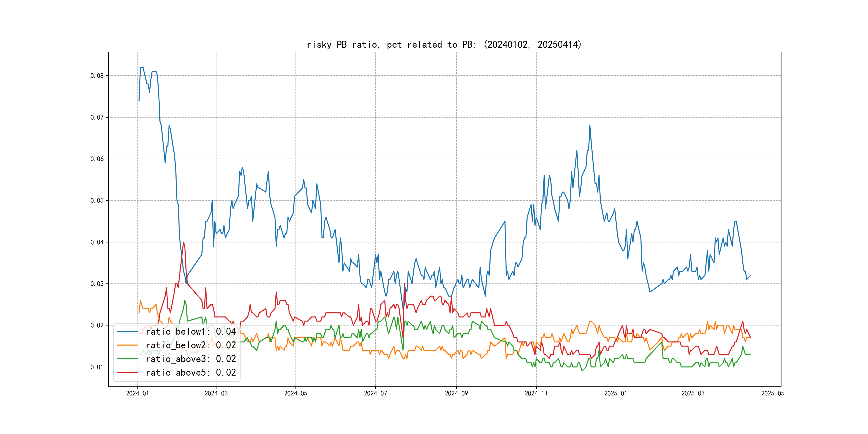Click the red ratio_above5 legend line

click(127, 372)
